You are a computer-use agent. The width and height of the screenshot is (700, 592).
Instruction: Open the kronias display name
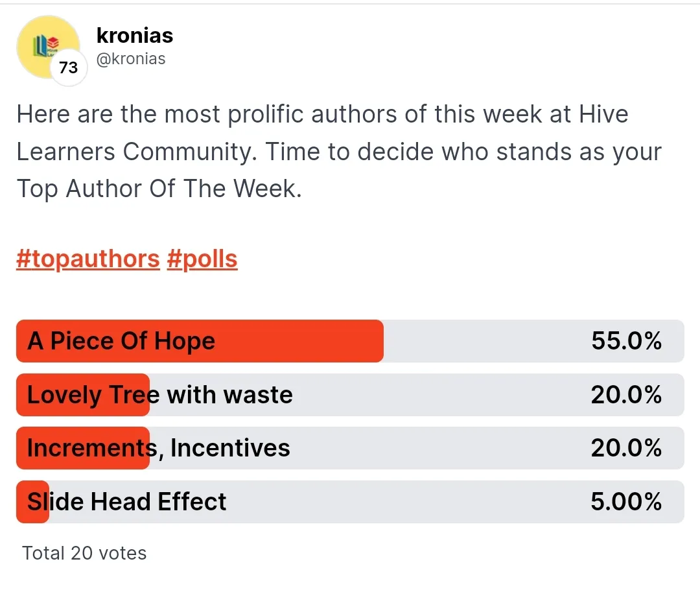coord(134,35)
